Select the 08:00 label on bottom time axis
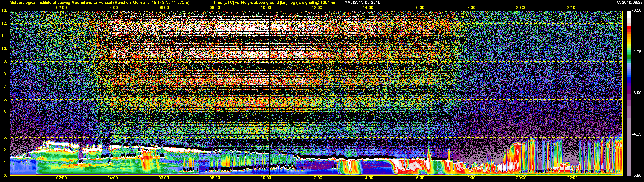 [x=215, y=178]
